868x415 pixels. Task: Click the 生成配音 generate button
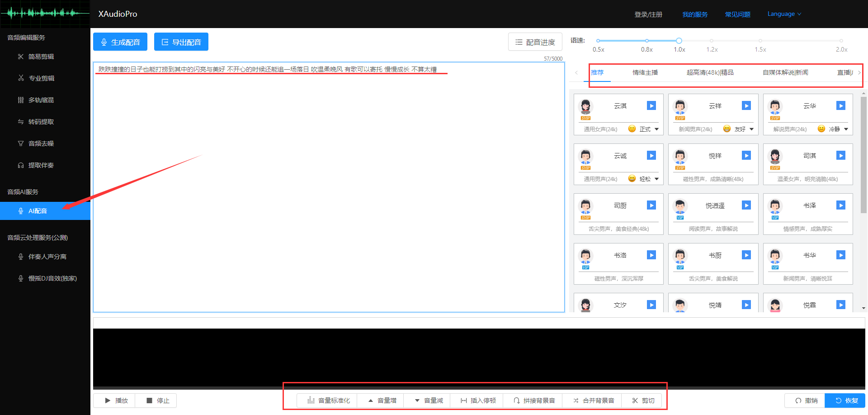(120, 41)
